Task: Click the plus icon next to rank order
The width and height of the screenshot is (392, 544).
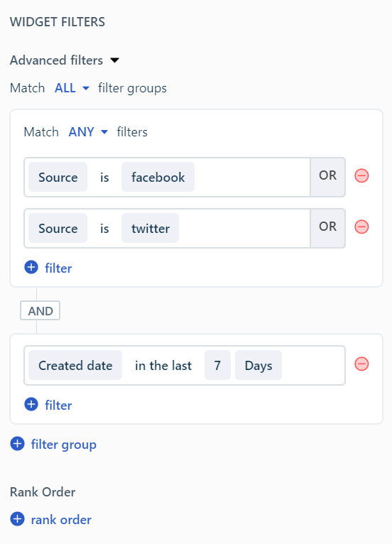Action: [17, 519]
